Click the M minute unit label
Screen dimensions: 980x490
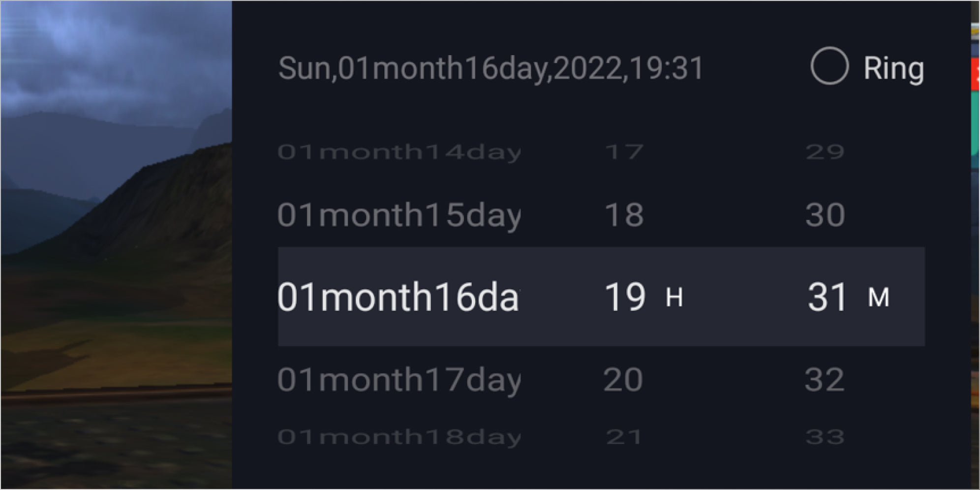879,298
